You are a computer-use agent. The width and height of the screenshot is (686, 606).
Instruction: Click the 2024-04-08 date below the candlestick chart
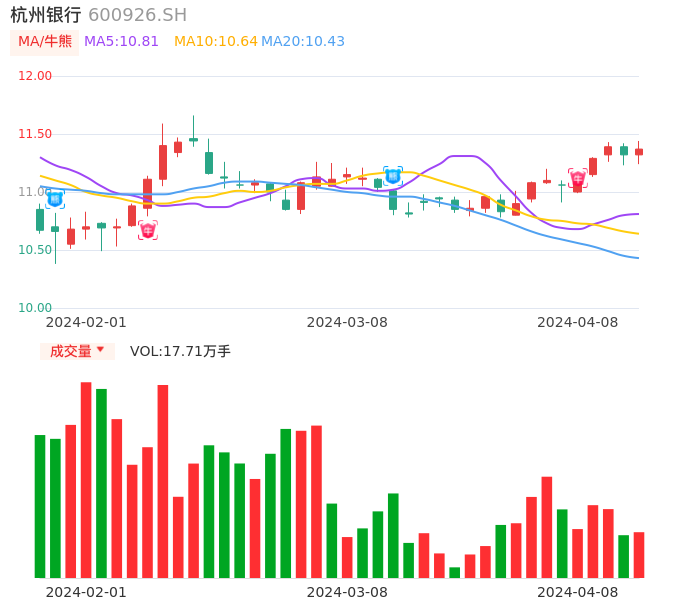click(x=578, y=322)
